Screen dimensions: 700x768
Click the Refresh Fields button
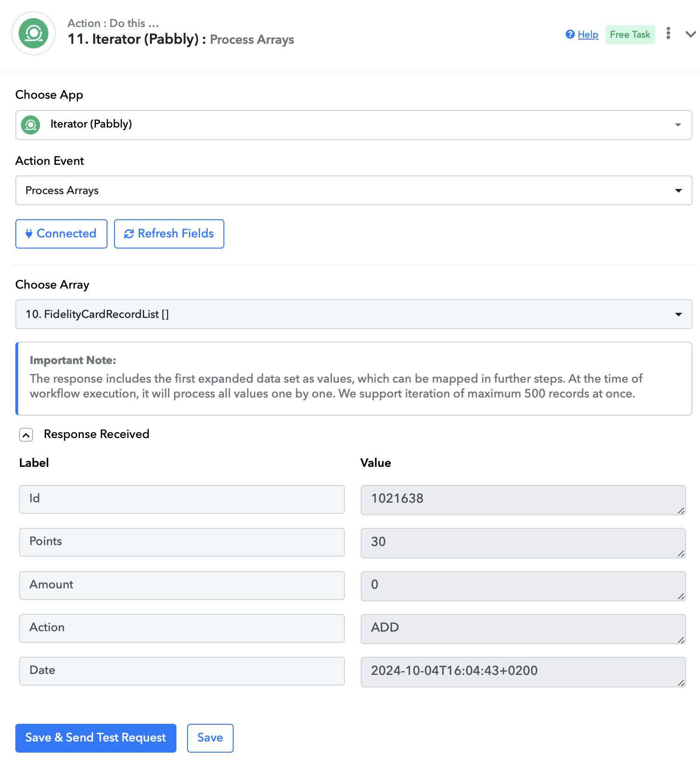coord(169,234)
